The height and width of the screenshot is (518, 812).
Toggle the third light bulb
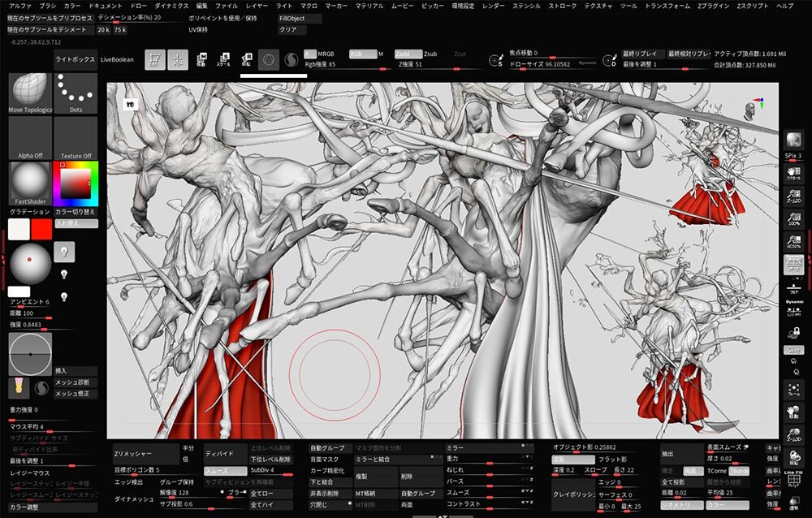64,297
